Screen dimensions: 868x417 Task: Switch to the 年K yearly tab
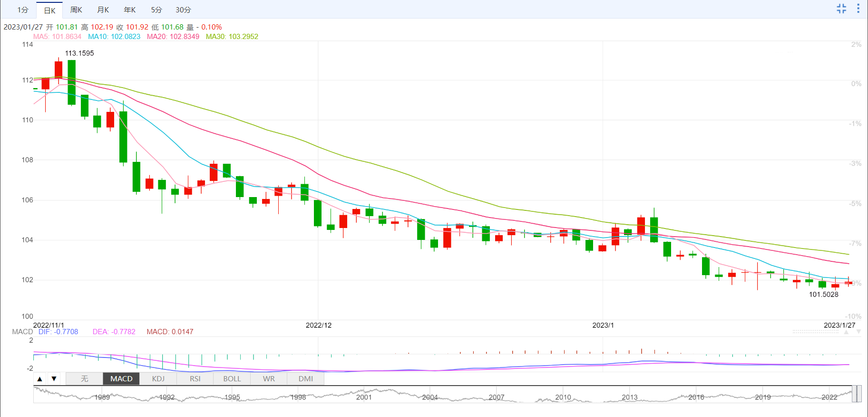130,10
